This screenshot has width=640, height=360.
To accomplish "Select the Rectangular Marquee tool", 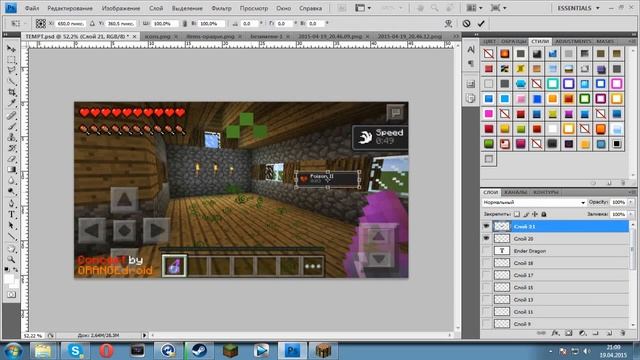I will click(11, 60).
